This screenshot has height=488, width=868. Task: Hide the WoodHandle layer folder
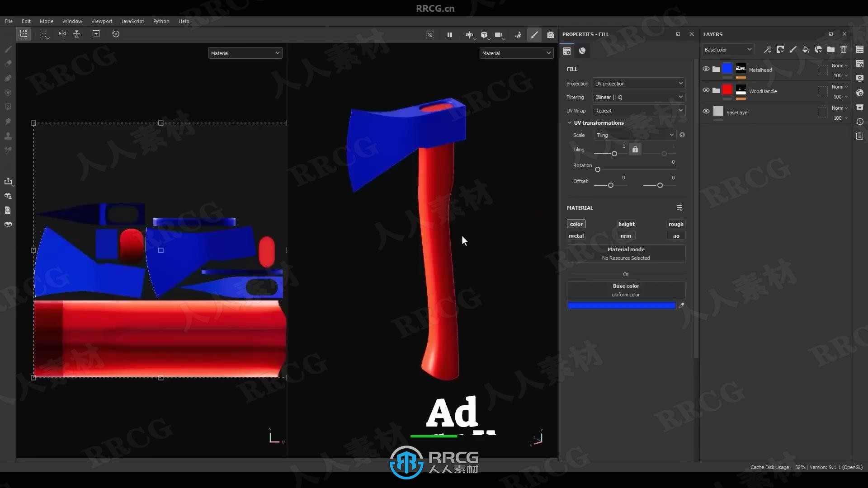706,90
